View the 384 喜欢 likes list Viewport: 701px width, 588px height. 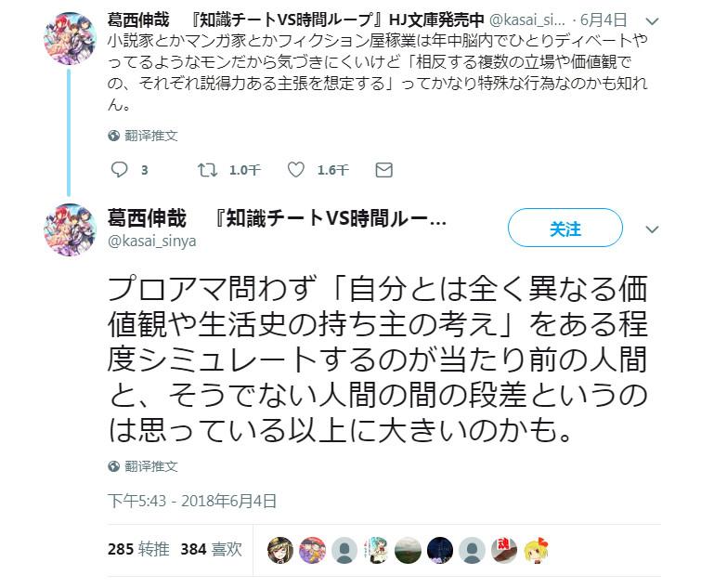[x=211, y=549]
